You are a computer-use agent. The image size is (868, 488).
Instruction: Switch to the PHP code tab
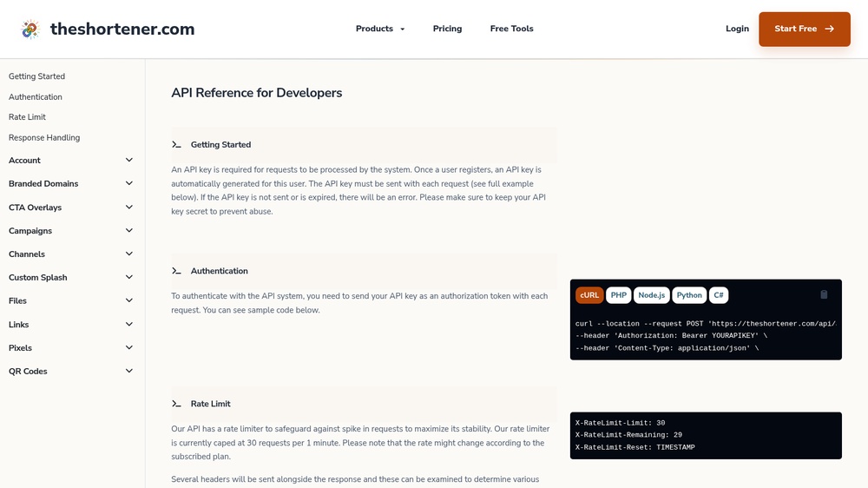click(618, 295)
